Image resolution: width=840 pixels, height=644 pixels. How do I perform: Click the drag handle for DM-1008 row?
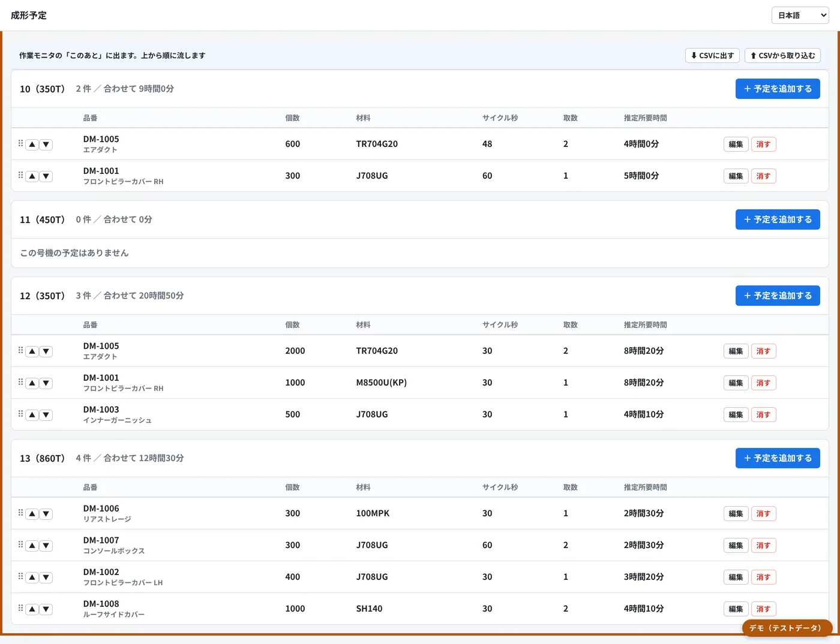click(x=20, y=608)
